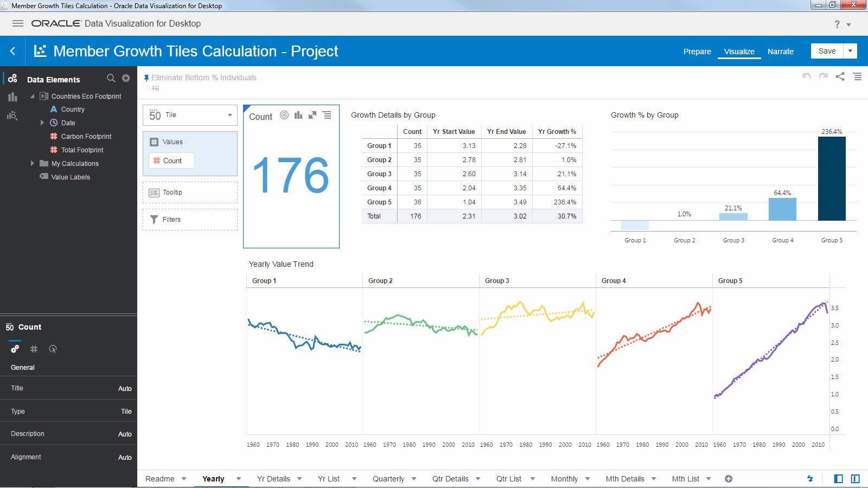Viewport: 868px width, 488px height.
Task: Open the Tile visualization type dropdown
Action: click(229, 115)
